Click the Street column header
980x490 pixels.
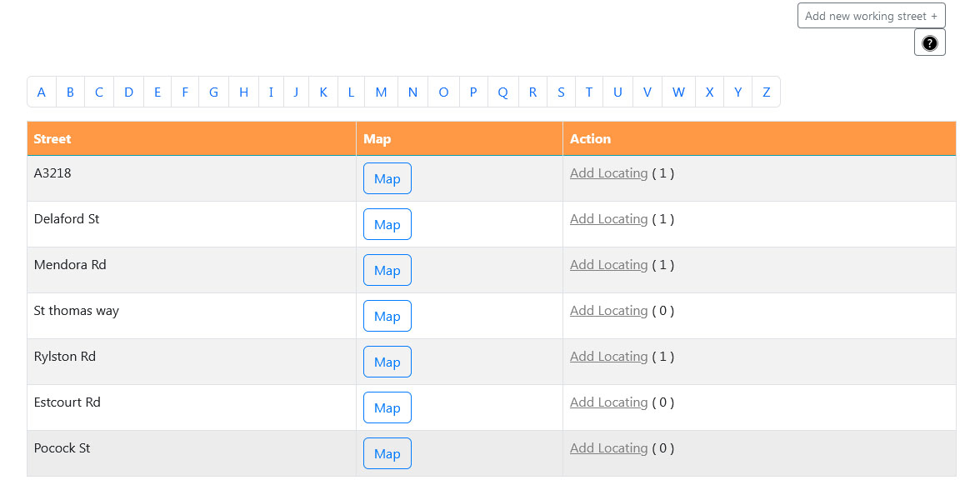pyautogui.click(x=192, y=138)
